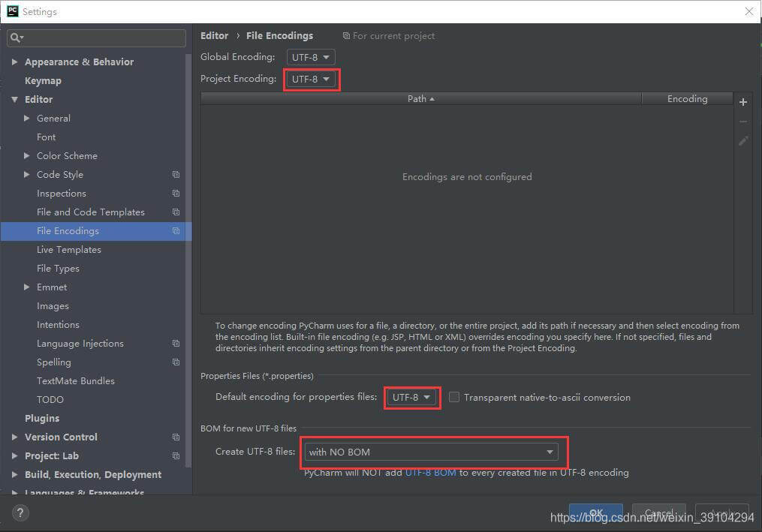Enable Transparent native-to-ascii conversion
Image resolution: width=762 pixels, height=532 pixels.
pos(454,398)
